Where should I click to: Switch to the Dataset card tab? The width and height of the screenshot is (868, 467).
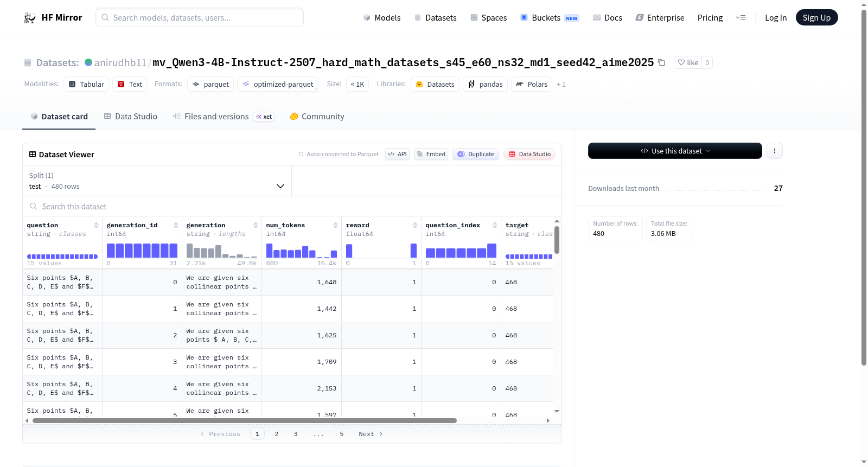point(59,117)
